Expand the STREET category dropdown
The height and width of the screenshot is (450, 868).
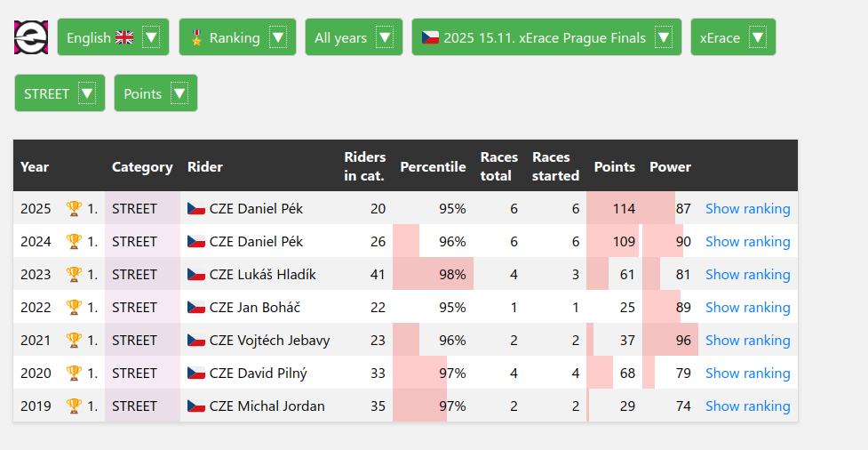pyautogui.click(x=60, y=93)
